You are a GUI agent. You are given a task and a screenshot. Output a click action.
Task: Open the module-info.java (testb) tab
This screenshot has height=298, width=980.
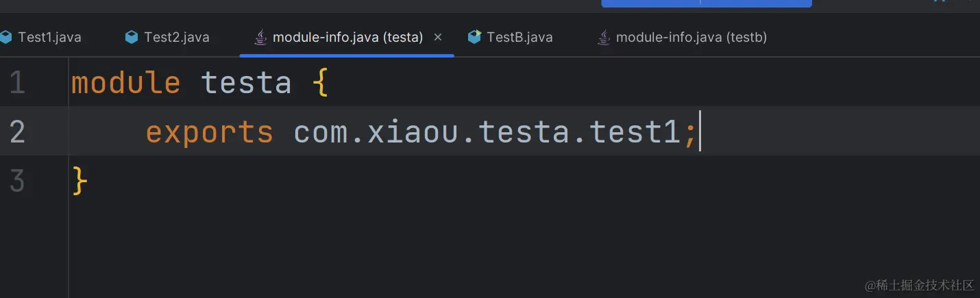(x=691, y=37)
